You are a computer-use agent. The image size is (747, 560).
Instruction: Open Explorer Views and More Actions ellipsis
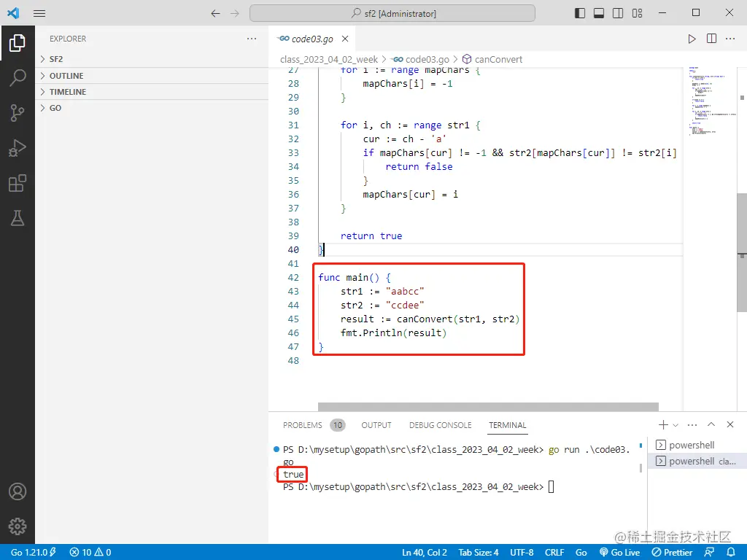[x=252, y=39]
